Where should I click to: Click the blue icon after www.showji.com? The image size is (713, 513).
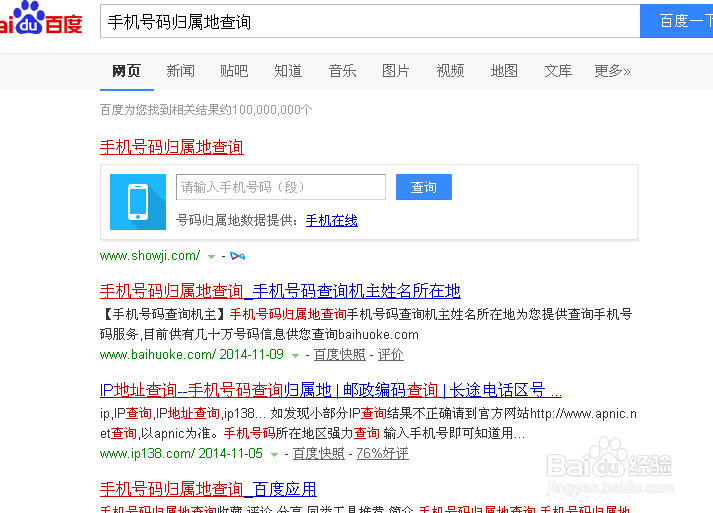click(237, 256)
